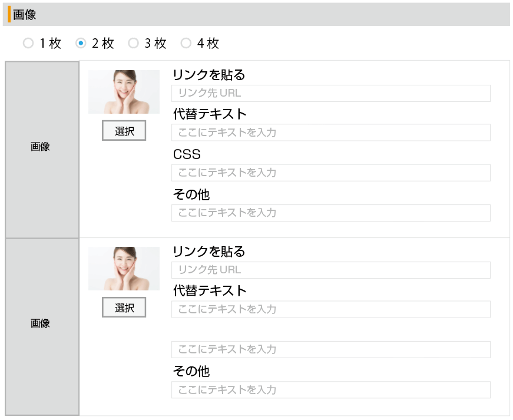Select the 4 枚 radio option
The image size is (513, 420).
[x=186, y=43]
